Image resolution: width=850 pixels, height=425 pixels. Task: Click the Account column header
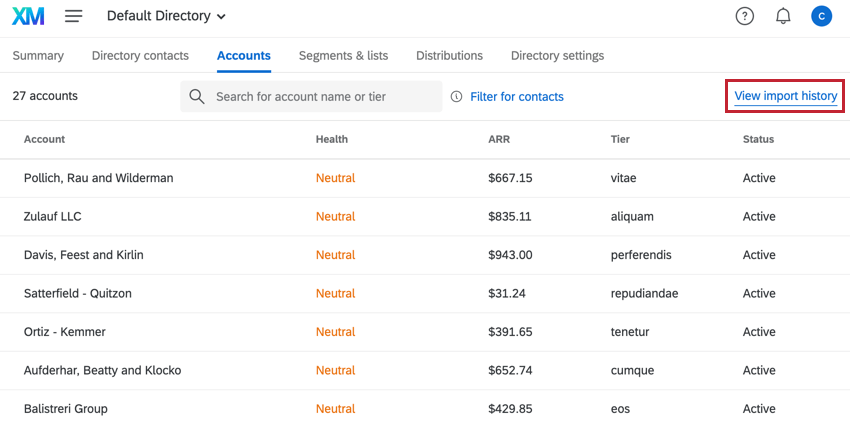[x=44, y=139]
